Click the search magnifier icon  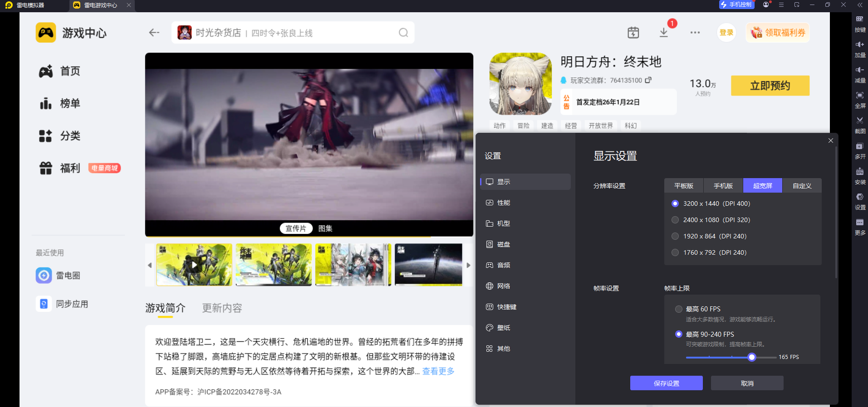pos(403,33)
